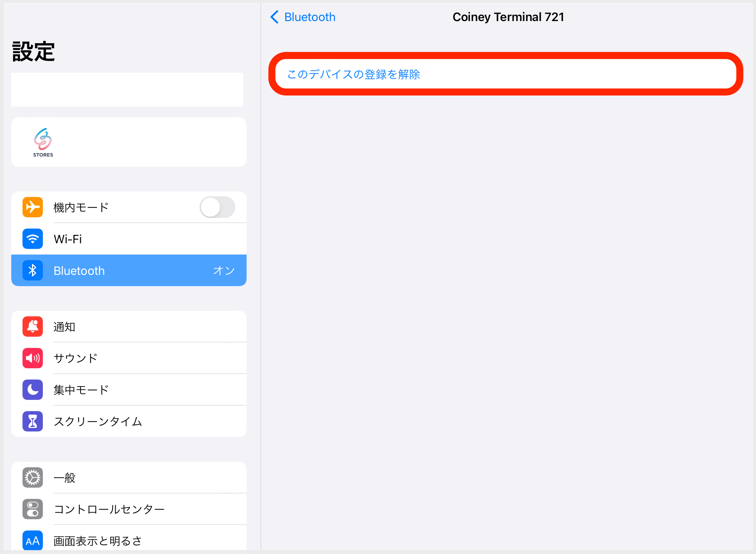Viewport: 756px width, 554px height.
Task: Tap the Wi-Fi blue signal icon
Action: point(33,239)
